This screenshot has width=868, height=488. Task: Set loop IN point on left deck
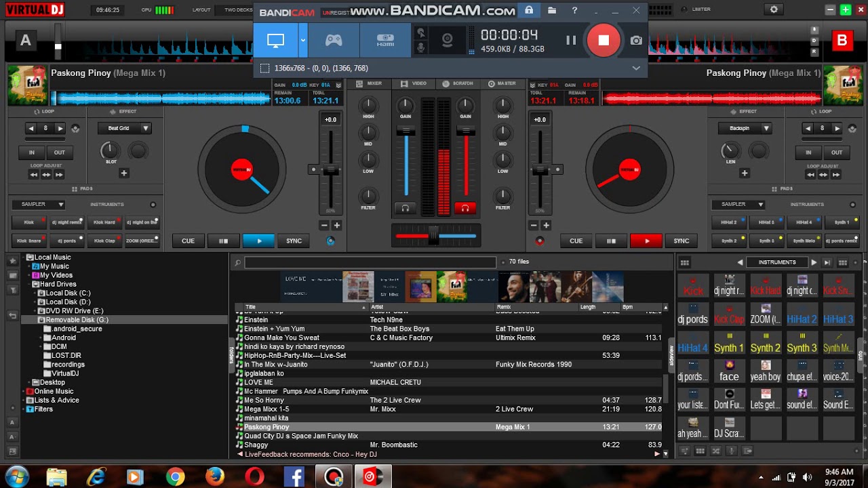point(31,152)
